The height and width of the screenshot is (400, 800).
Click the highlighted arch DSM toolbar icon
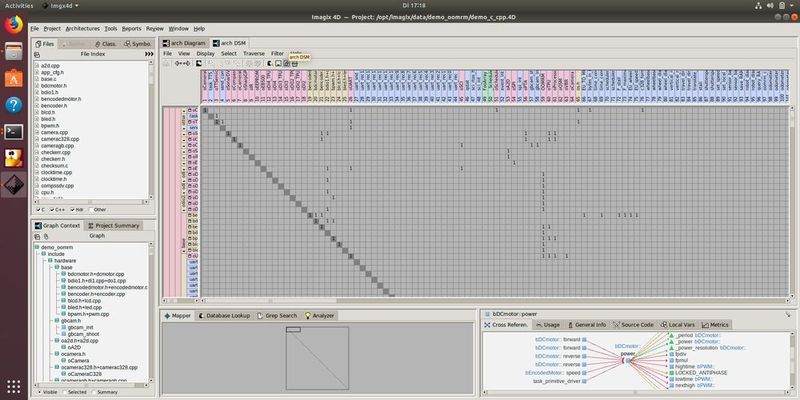tap(286, 63)
